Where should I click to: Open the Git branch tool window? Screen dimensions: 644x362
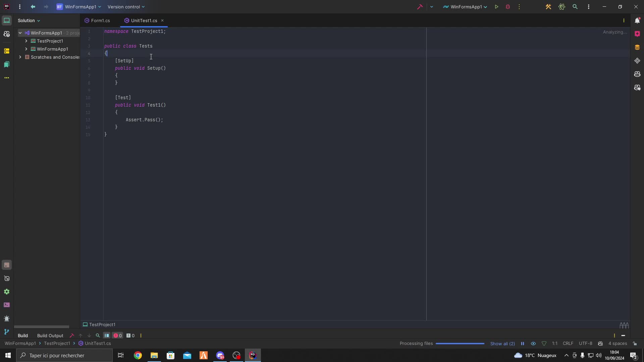[7, 332]
